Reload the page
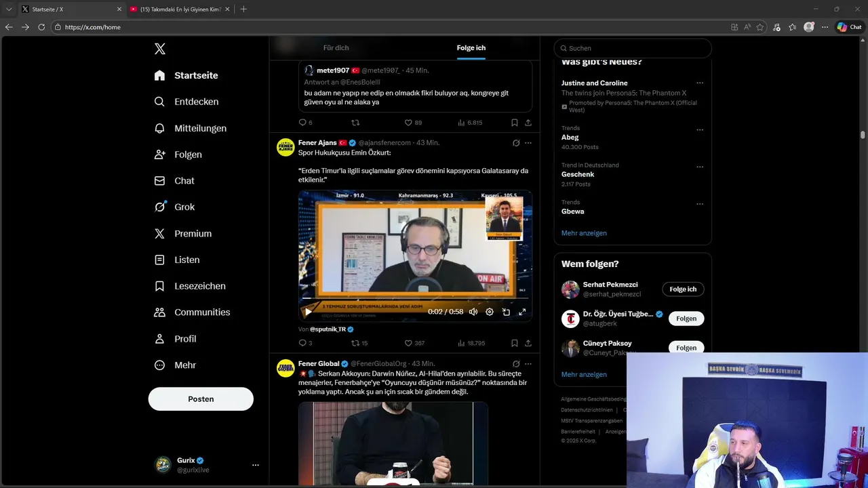This screenshot has width=868, height=488. pyautogui.click(x=41, y=27)
